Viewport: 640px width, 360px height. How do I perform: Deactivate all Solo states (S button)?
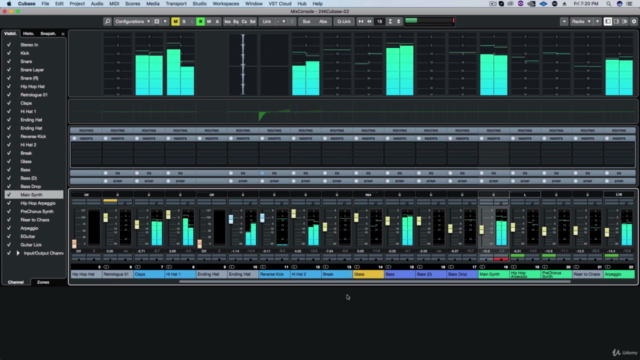tap(184, 22)
